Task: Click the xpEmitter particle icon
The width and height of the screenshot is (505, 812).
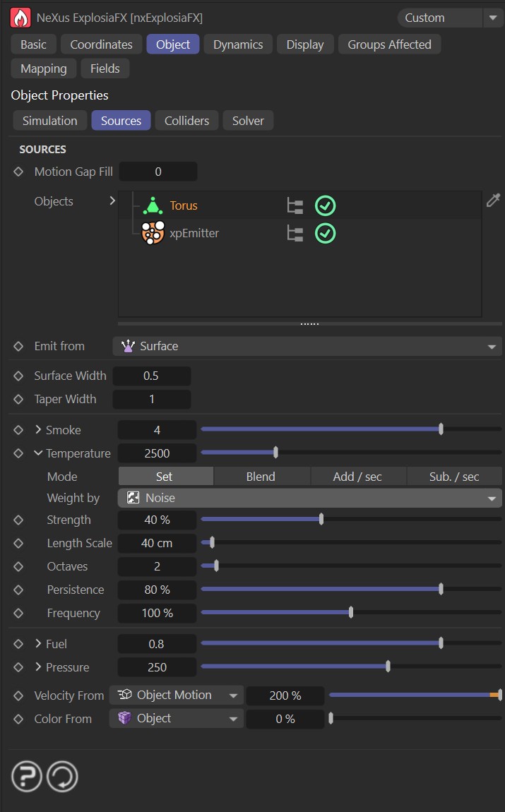Action: [x=153, y=233]
